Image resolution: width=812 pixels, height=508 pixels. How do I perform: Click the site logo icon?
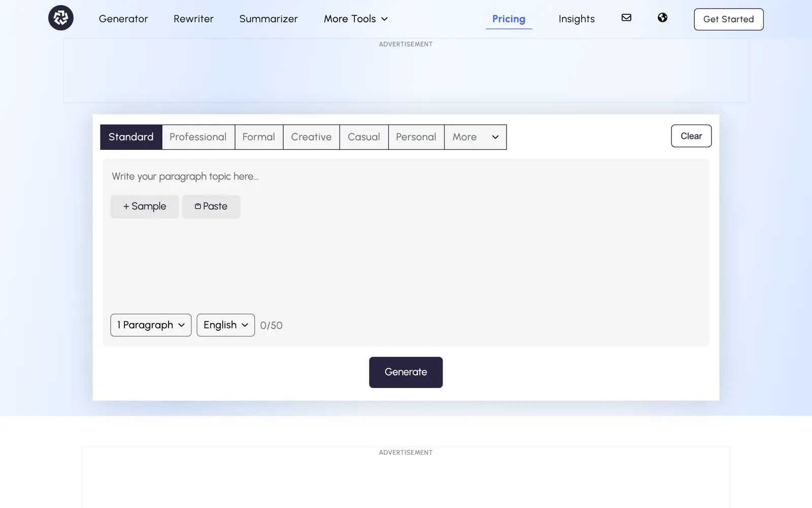point(61,18)
